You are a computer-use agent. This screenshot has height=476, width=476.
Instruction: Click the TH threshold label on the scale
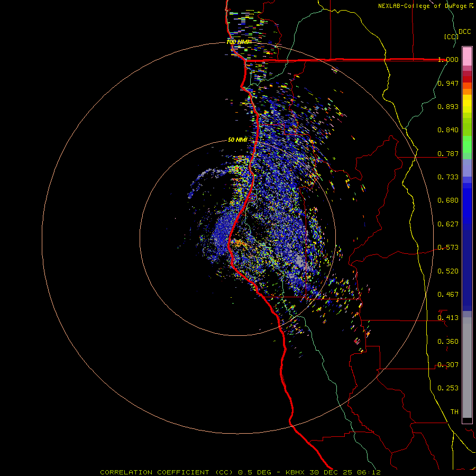[x=454, y=412]
